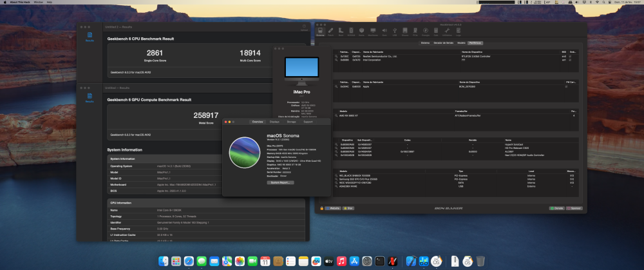Open Music from the Dock
Screen dimensions: 644x270
342,261
